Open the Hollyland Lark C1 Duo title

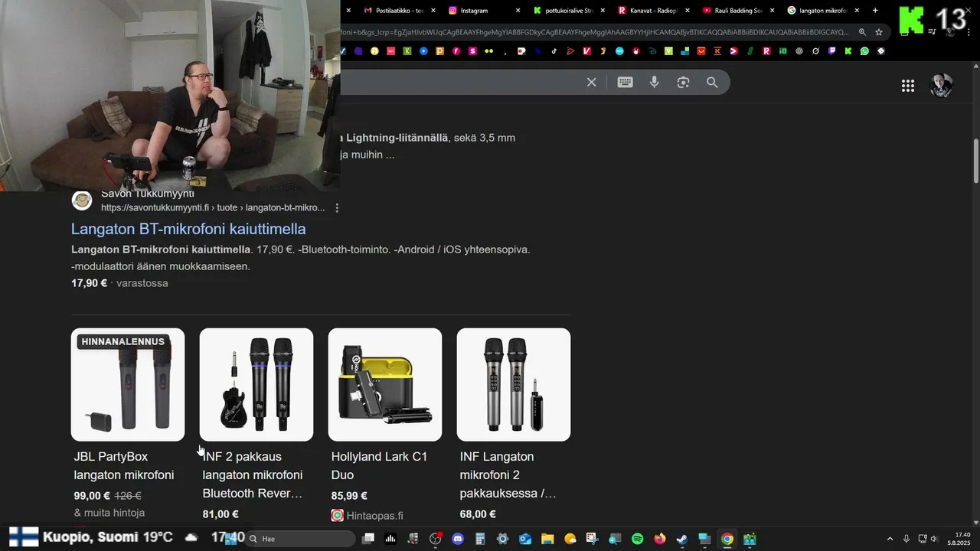(x=379, y=466)
